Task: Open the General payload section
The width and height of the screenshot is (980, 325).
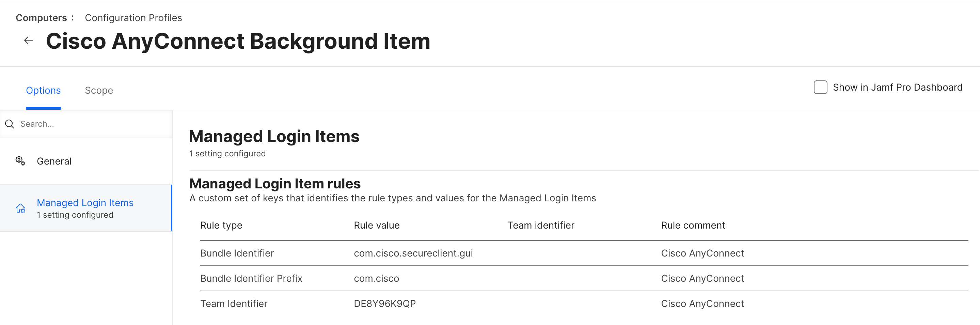Action: (86, 161)
